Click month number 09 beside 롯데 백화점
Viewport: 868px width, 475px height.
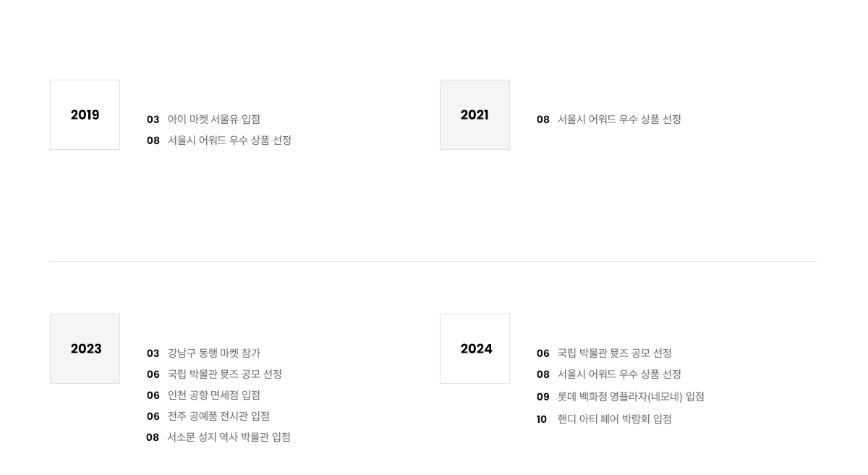pyautogui.click(x=543, y=397)
